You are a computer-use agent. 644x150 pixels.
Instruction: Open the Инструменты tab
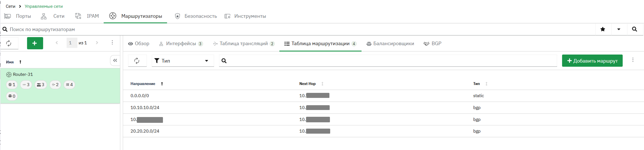(x=245, y=16)
